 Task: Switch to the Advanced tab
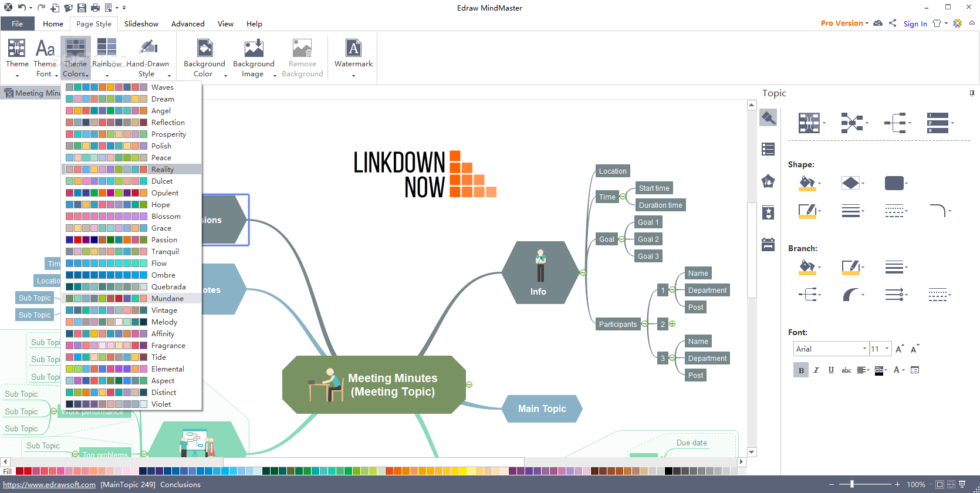point(188,24)
